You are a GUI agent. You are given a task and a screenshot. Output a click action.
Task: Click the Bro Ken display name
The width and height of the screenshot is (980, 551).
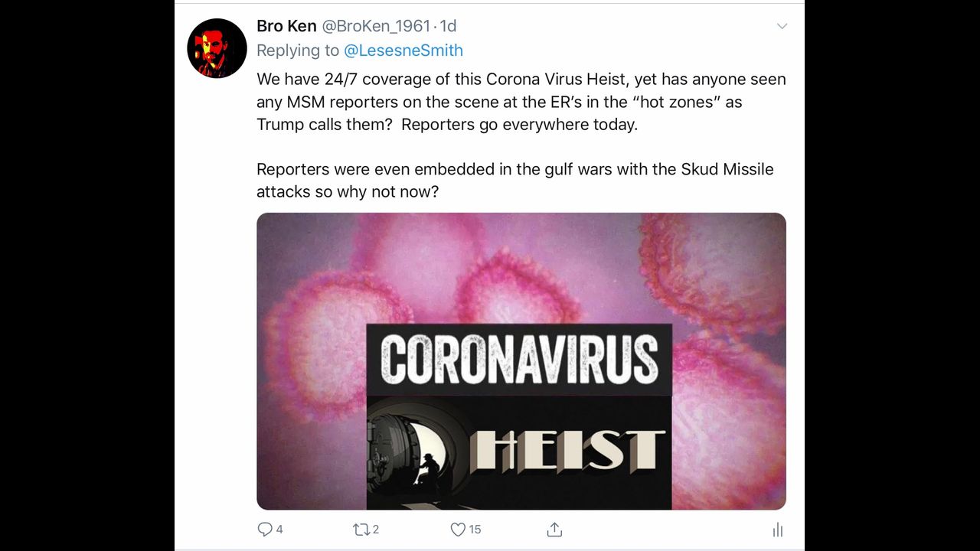286,26
